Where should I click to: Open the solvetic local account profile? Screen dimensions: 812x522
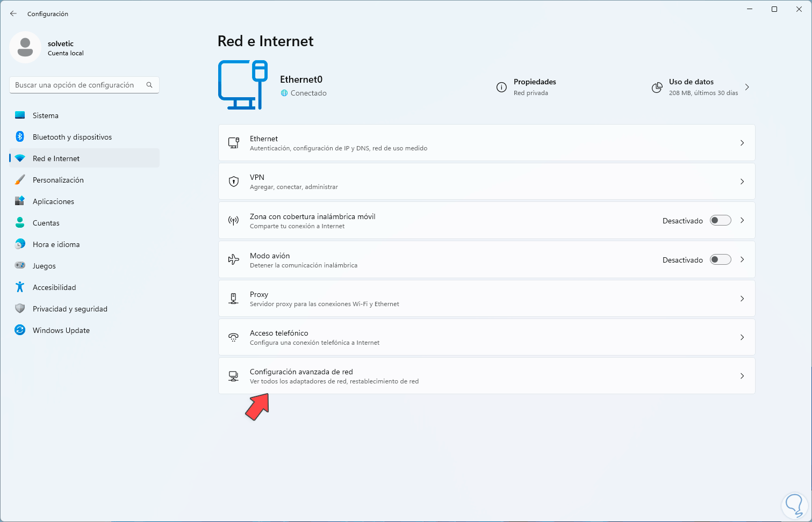click(x=47, y=47)
